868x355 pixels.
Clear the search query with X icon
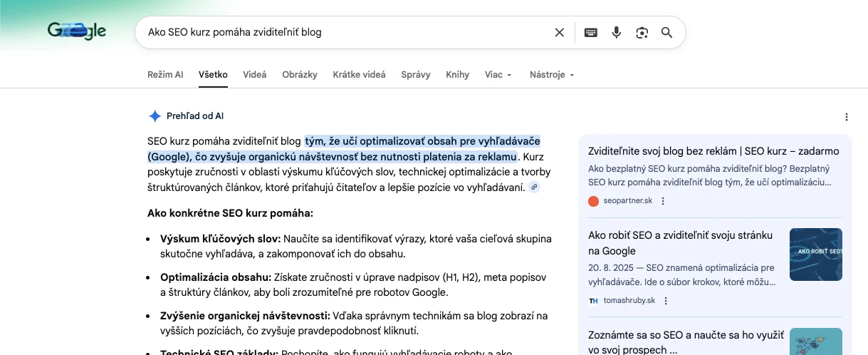click(x=559, y=32)
